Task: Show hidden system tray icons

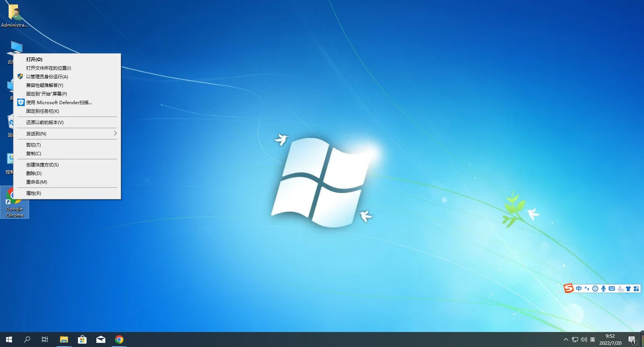Action: pos(566,340)
